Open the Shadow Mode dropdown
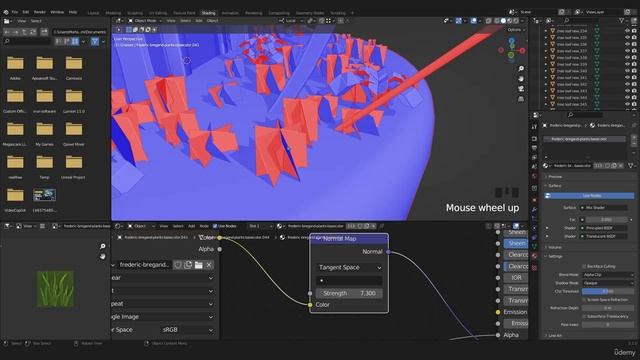 pos(608,283)
